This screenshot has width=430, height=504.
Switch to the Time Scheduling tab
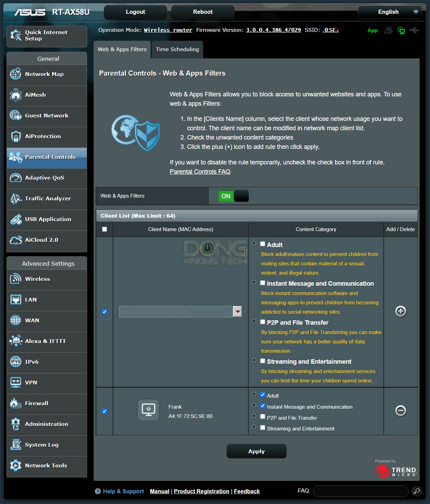(177, 49)
